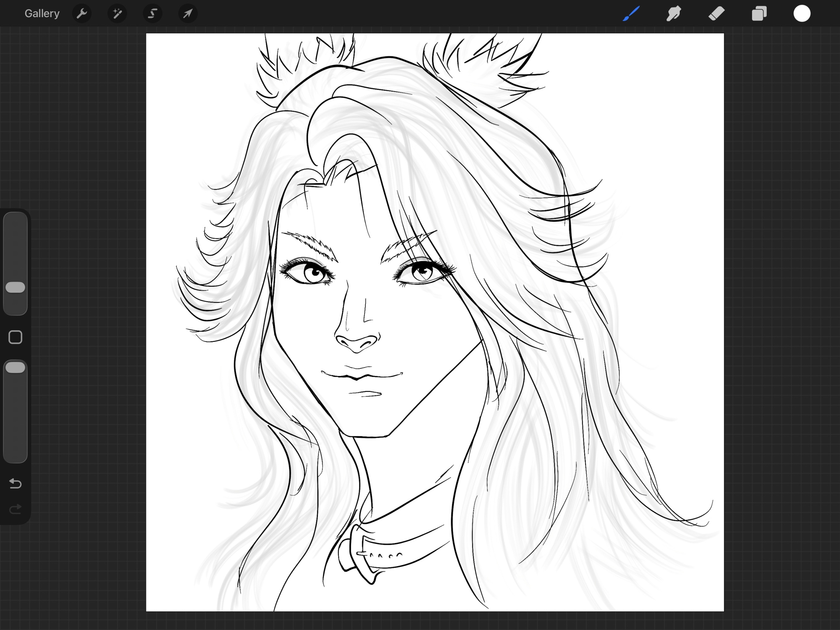Open the Gallery view

pos(42,13)
